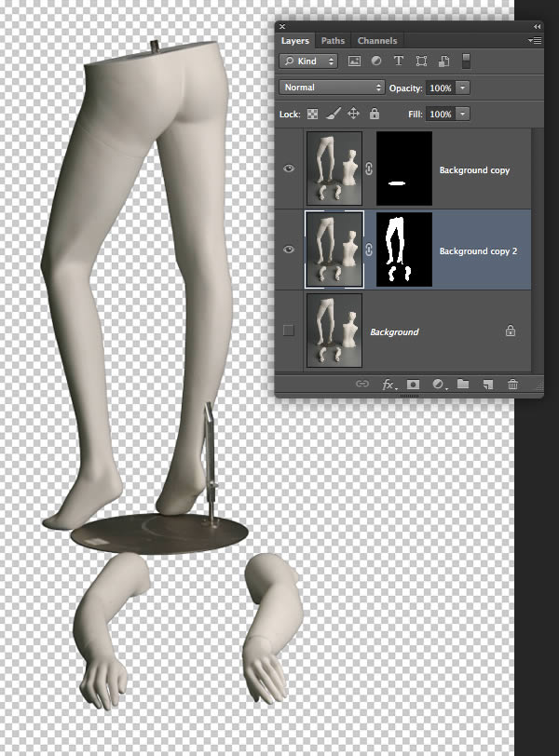Switch to the Channels tab
The width and height of the screenshot is (559, 756).
click(376, 40)
